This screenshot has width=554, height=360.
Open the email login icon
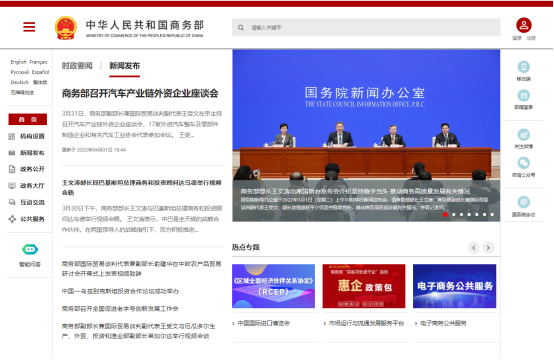[524, 95]
